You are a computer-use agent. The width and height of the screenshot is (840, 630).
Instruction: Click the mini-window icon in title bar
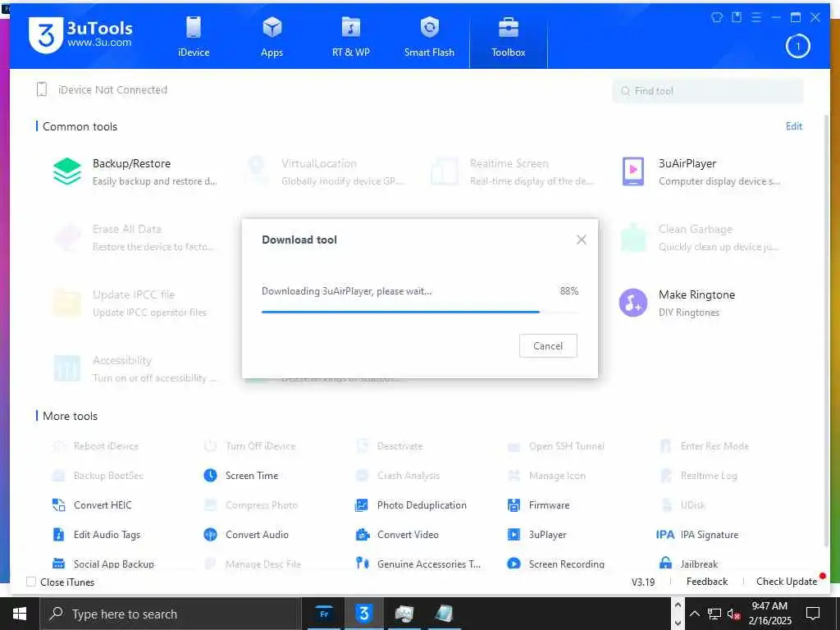(737, 17)
